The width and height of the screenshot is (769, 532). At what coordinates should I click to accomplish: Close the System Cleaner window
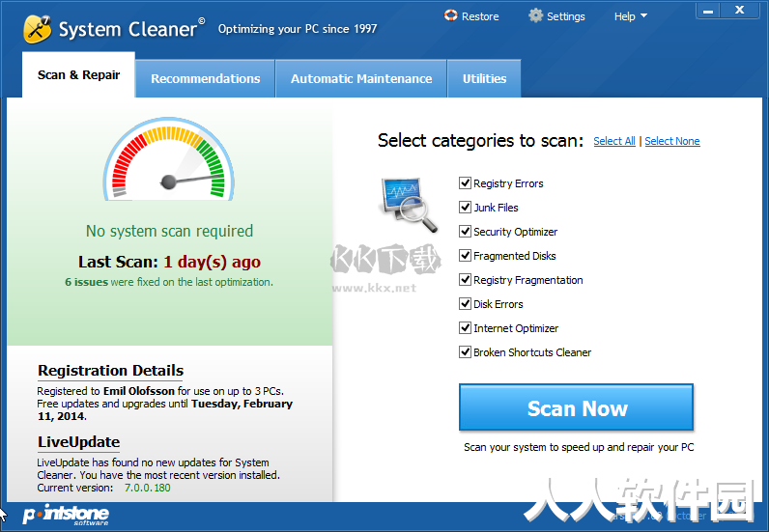point(740,10)
